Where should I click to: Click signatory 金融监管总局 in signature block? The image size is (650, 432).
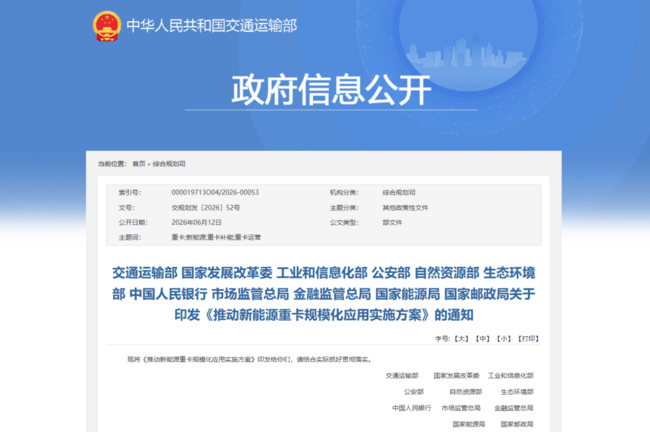tap(514, 408)
